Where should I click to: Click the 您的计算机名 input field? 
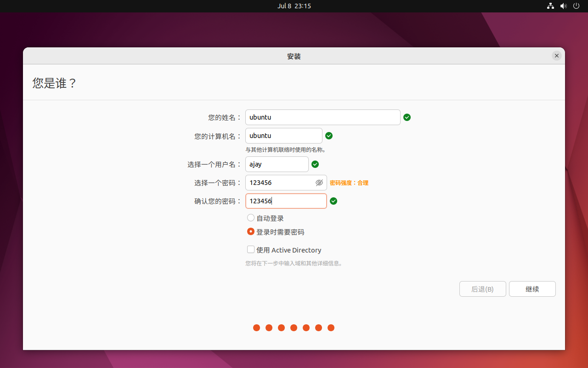click(283, 136)
